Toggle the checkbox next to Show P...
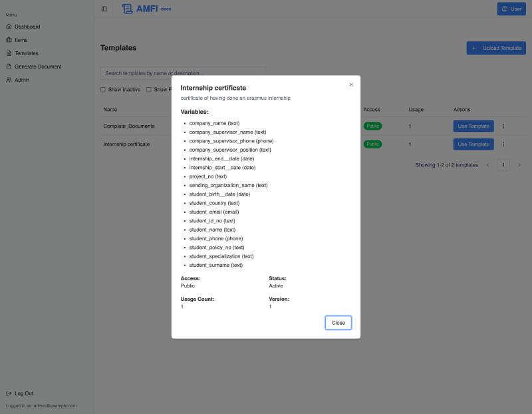Image resolution: width=532 pixels, height=414 pixels. [148, 90]
